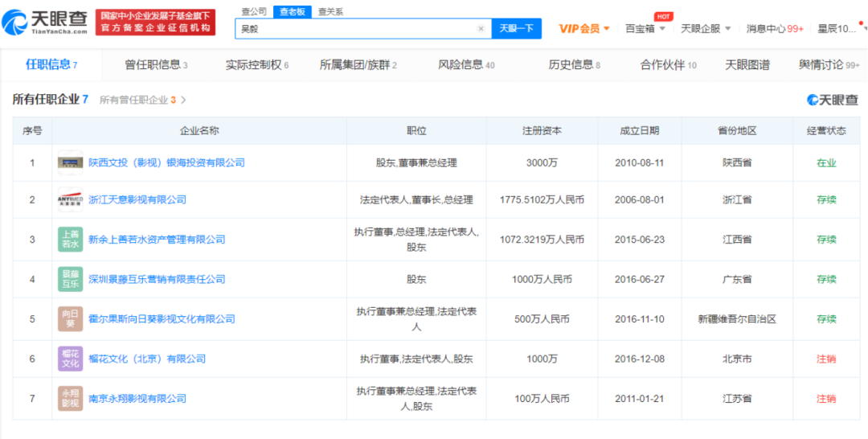868x439 pixels.
Task: Open 消息中心 notifications link
Action: point(775,29)
